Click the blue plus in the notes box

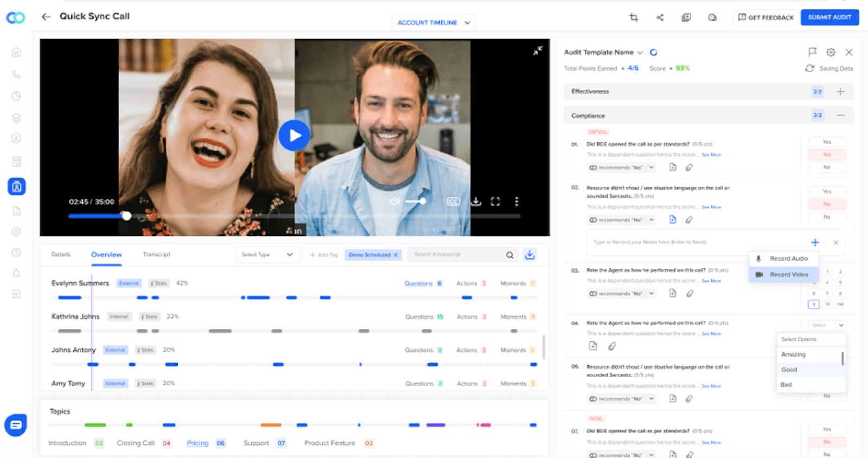[815, 242]
